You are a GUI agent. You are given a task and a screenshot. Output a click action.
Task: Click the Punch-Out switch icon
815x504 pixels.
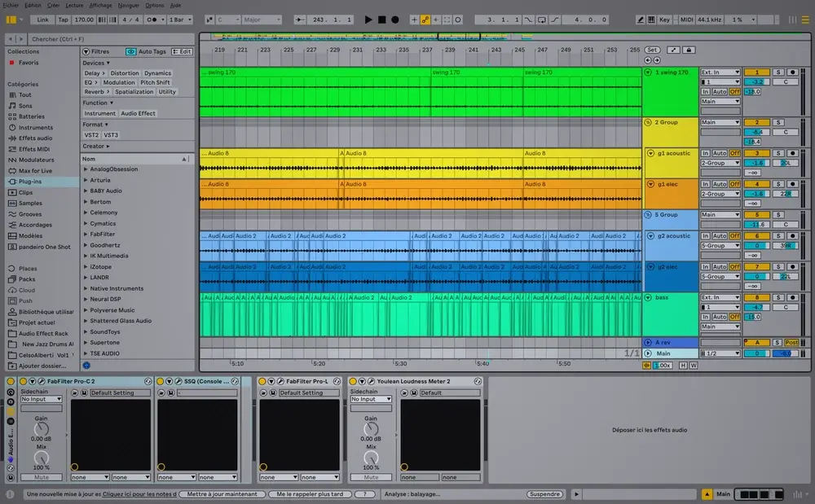click(x=555, y=20)
